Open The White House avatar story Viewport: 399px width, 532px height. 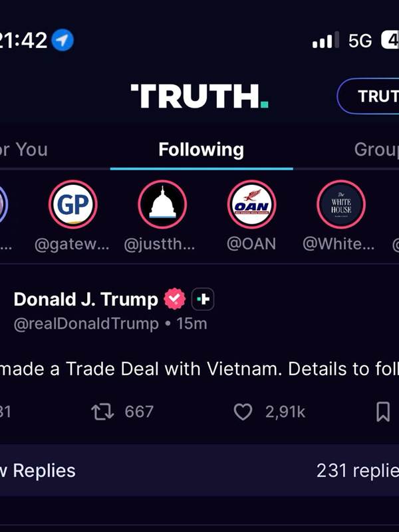click(341, 205)
